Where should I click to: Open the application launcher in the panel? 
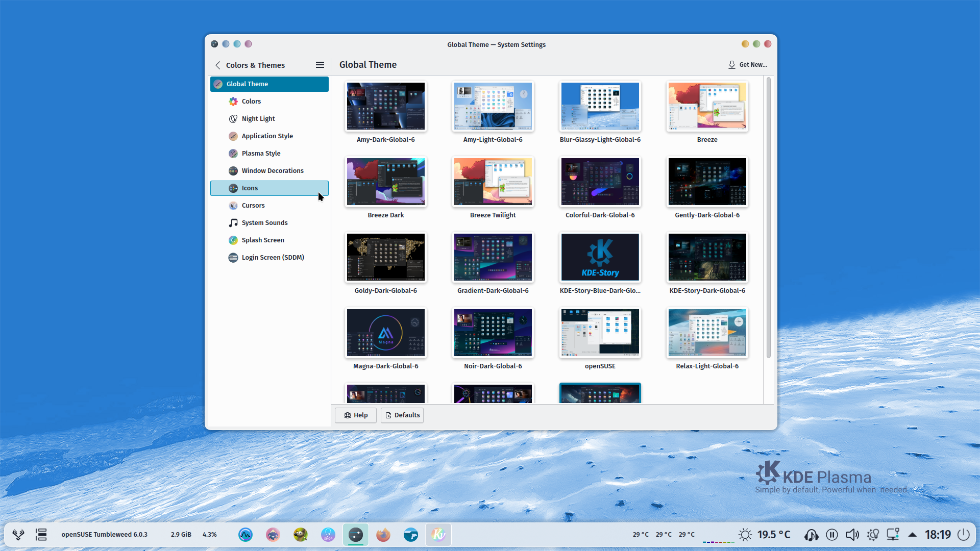[x=18, y=535]
